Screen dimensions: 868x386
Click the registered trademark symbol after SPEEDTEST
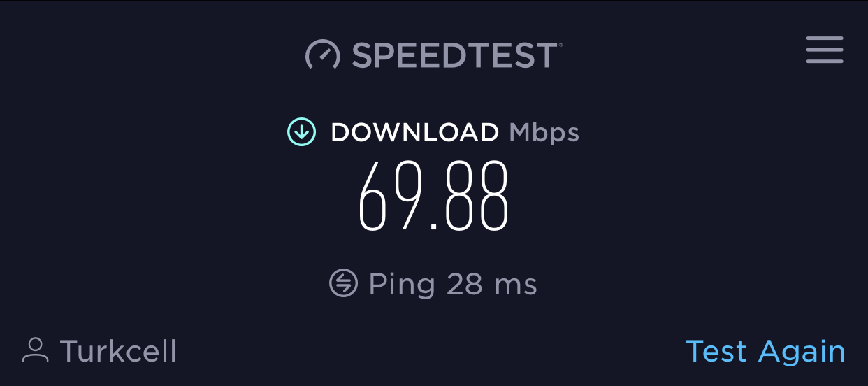[560, 45]
